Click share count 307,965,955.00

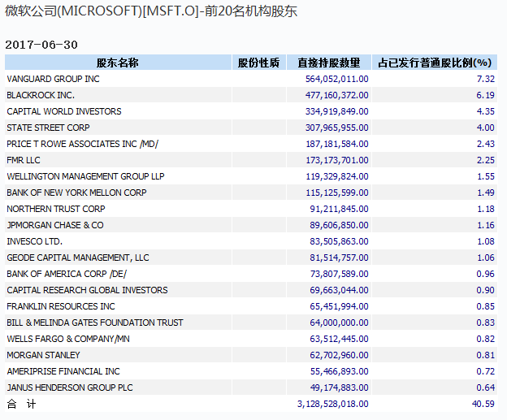click(x=337, y=128)
